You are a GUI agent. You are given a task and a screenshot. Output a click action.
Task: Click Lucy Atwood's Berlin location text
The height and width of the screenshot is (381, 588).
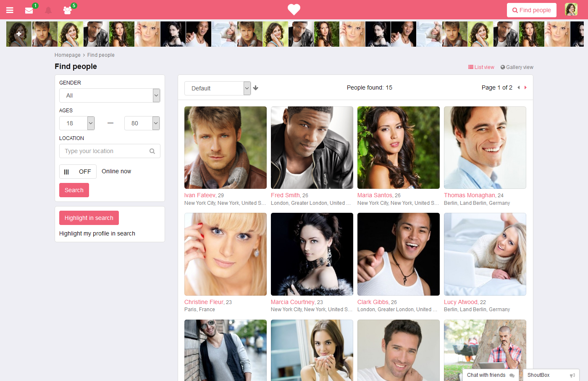pyautogui.click(x=477, y=310)
